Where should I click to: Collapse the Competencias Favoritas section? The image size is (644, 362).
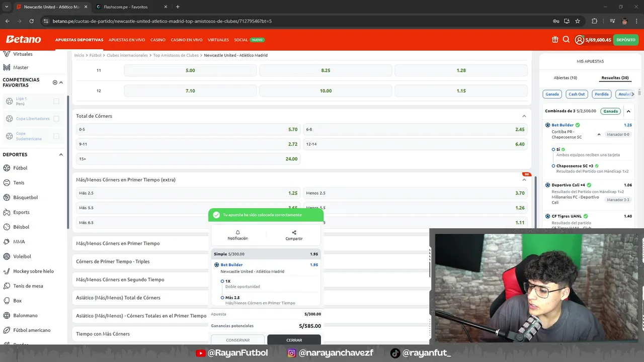pyautogui.click(x=61, y=82)
